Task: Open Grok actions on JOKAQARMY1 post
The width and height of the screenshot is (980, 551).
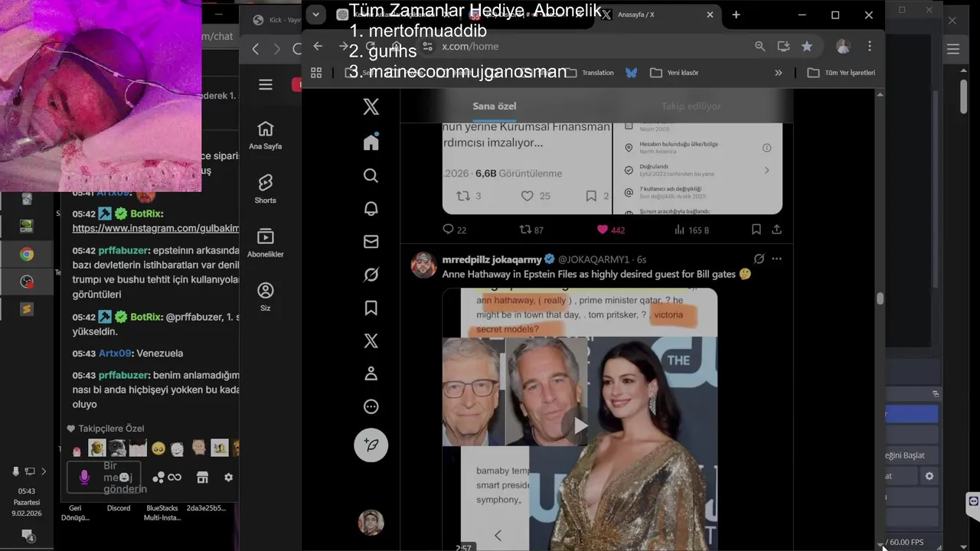Action: (759, 259)
